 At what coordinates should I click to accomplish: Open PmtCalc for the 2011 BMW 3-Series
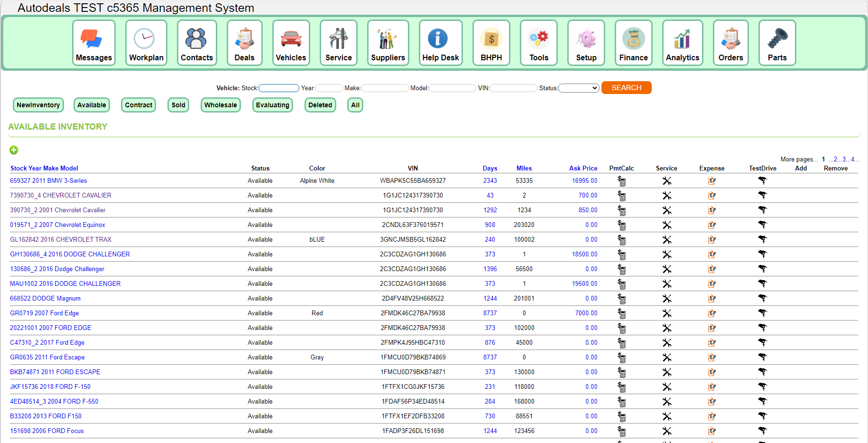[x=621, y=181]
